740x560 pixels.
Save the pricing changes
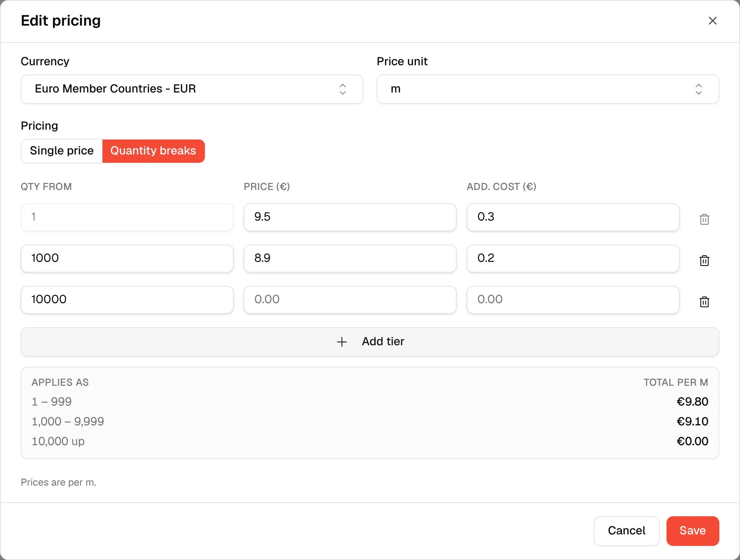click(x=693, y=531)
